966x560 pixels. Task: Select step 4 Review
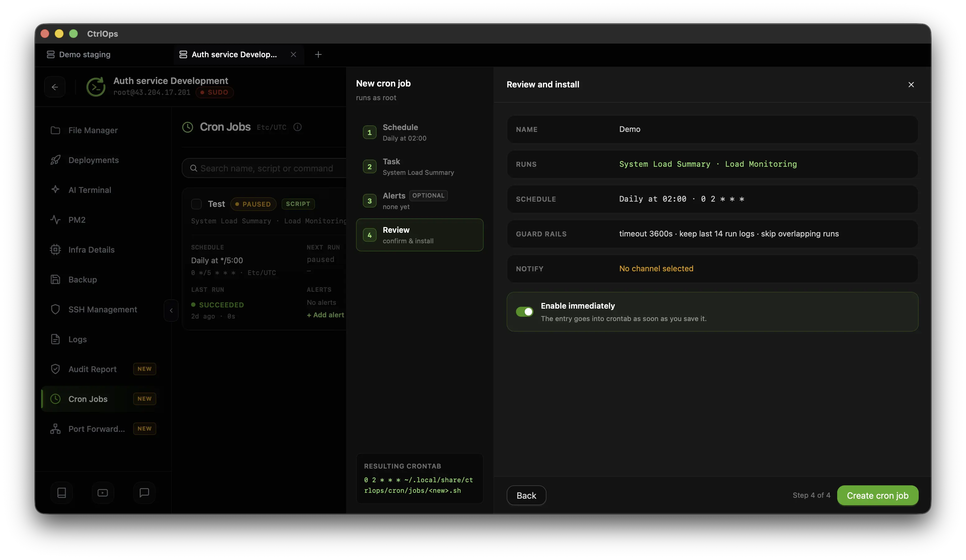click(x=420, y=235)
